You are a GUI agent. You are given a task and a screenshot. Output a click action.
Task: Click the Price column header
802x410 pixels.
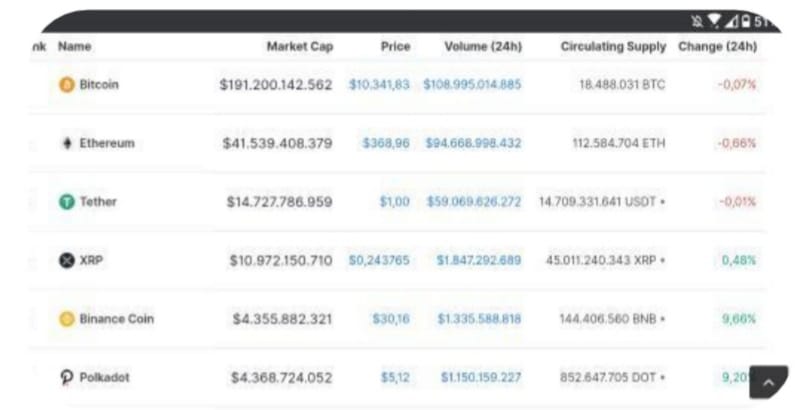[x=395, y=47]
